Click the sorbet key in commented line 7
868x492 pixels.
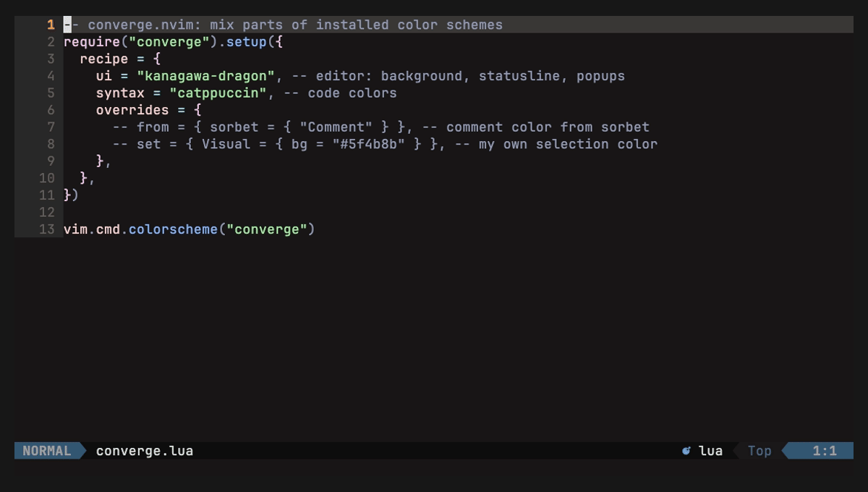point(234,127)
